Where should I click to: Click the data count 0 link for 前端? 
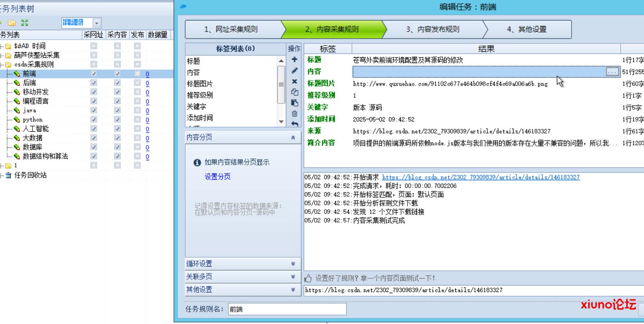click(148, 74)
